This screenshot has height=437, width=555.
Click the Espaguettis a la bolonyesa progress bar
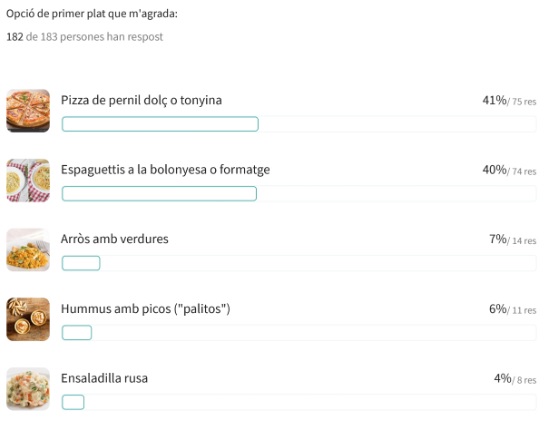pos(299,194)
